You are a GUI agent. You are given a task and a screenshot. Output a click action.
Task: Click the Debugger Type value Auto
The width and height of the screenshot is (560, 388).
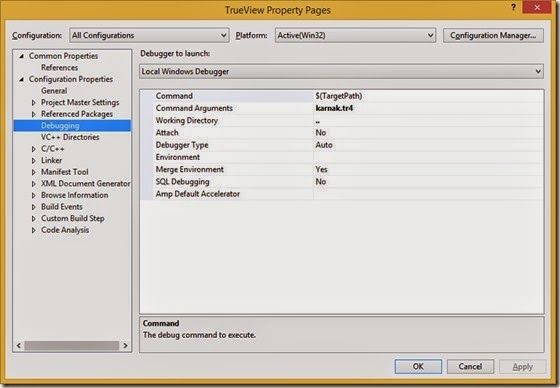tap(324, 145)
